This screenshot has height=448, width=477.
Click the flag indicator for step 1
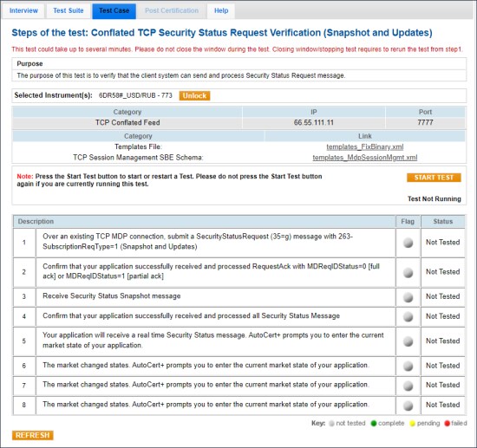(408, 243)
